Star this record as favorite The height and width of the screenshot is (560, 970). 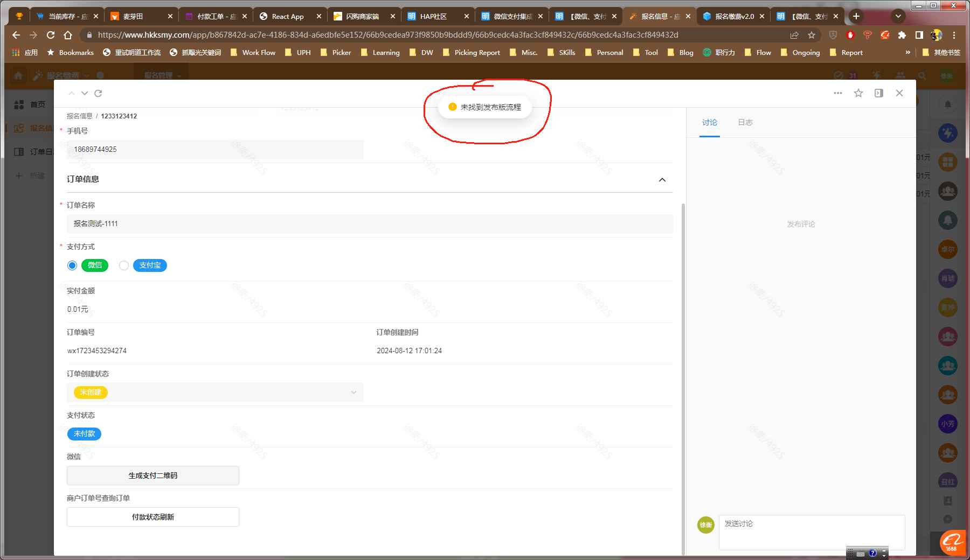point(858,93)
